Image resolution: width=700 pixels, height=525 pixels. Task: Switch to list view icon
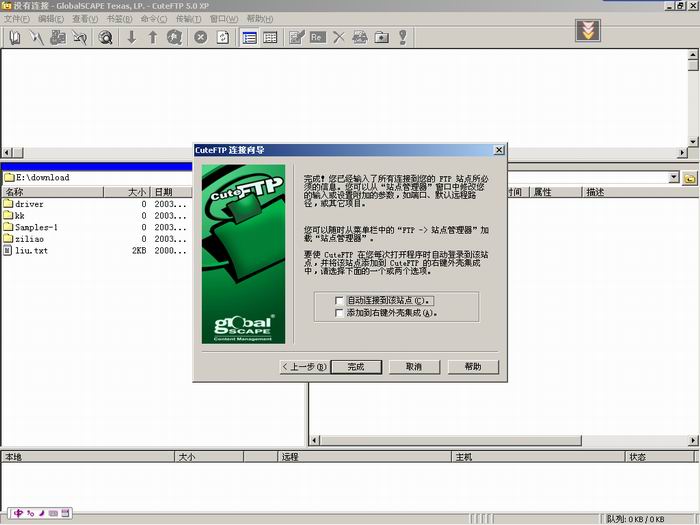tap(249, 38)
